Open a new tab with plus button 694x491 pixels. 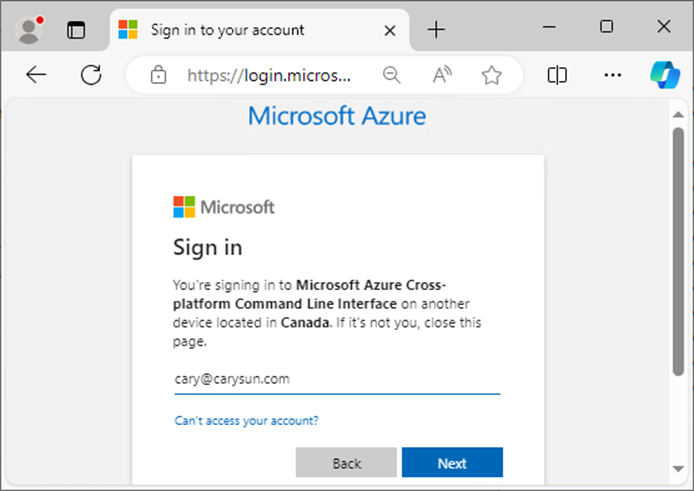[436, 30]
